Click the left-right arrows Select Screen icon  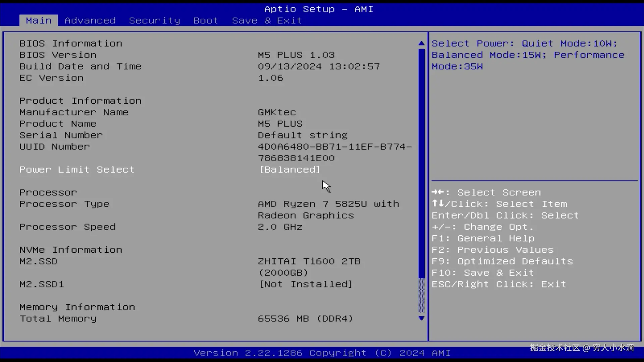pyautogui.click(x=438, y=192)
